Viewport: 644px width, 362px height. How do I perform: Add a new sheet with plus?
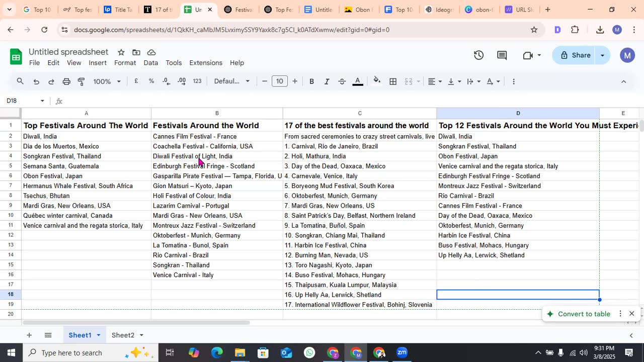(29, 335)
